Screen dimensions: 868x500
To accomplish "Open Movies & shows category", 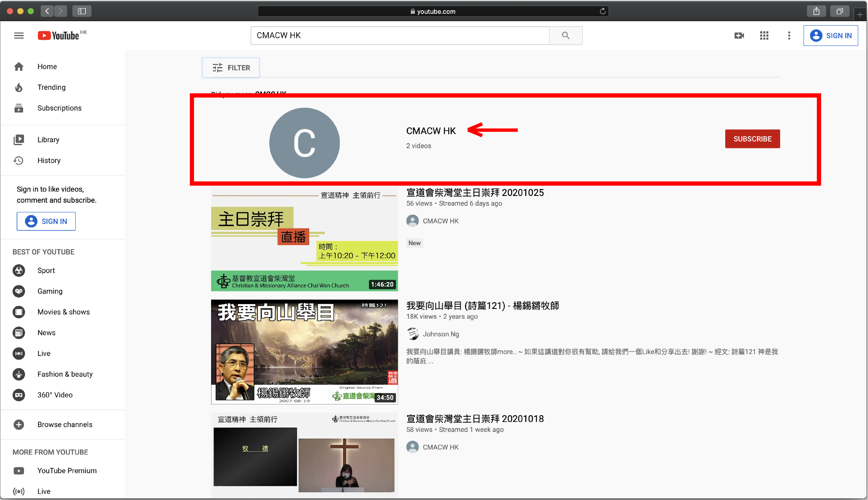I will coord(63,312).
